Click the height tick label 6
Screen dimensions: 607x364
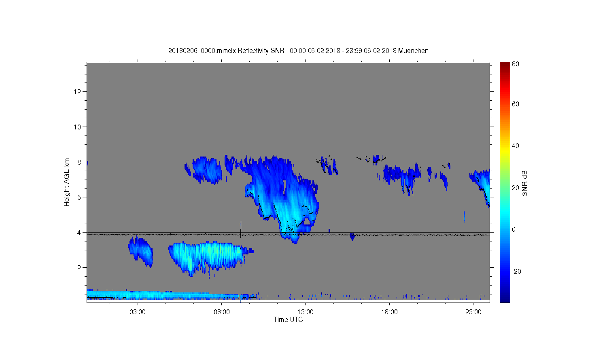80,197
